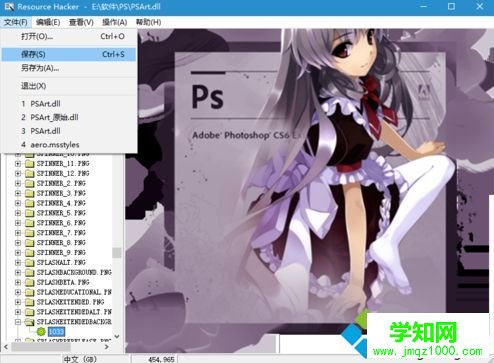Image resolution: width=494 pixels, height=363 pixels.
Task: Open the 帮助(H) menu
Action: coord(148,22)
